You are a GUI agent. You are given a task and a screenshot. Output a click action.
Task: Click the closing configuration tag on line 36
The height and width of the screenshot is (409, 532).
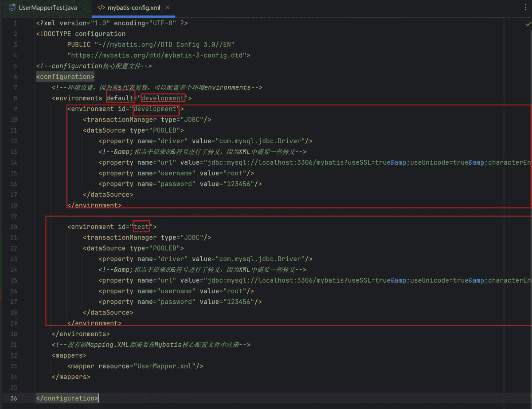click(67, 398)
